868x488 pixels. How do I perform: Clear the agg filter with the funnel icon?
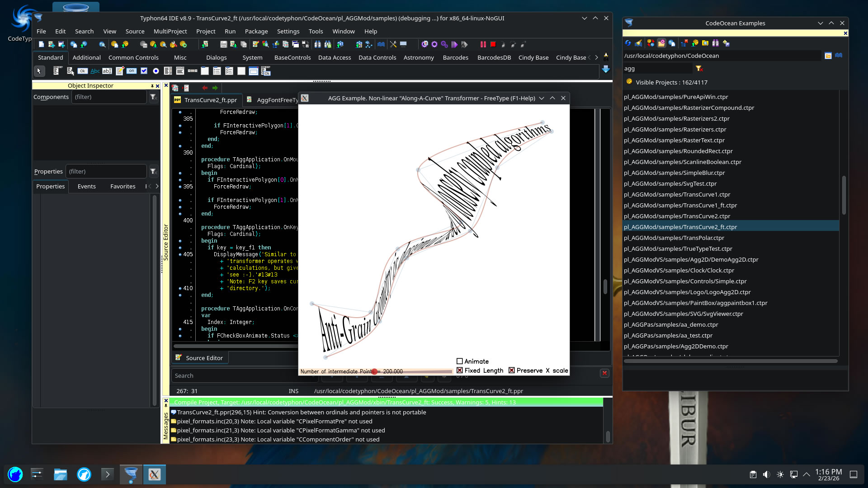click(x=699, y=69)
